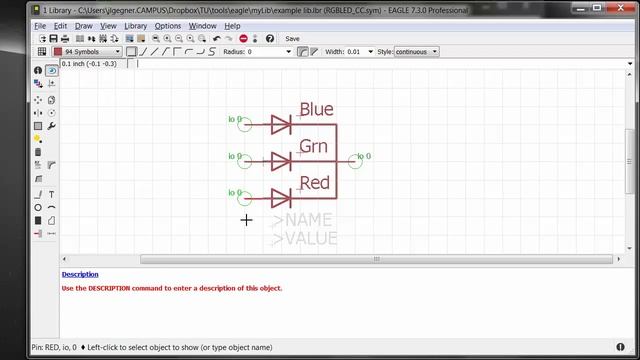This screenshot has width=640, height=360.
Task: Pick the Change (wrench) tool
Action: click(51, 126)
